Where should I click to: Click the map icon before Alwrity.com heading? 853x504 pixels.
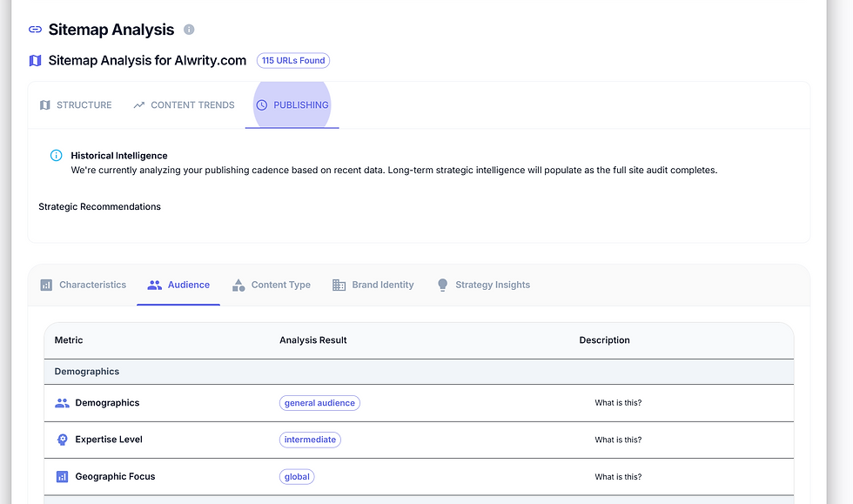click(x=36, y=60)
